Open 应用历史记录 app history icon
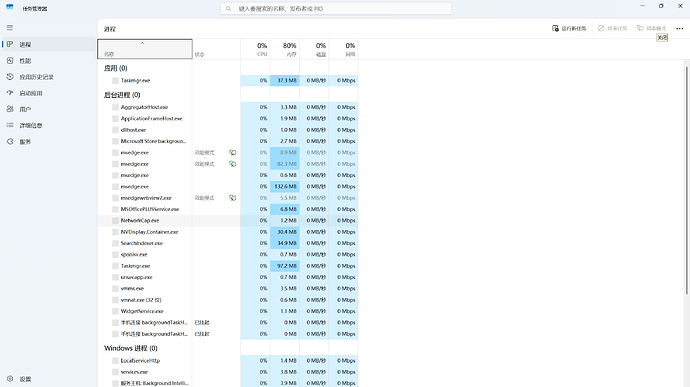 tap(10, 77)
